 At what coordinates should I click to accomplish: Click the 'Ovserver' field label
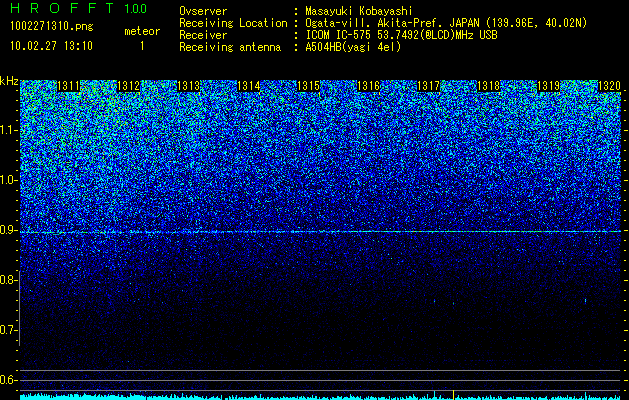203,11
